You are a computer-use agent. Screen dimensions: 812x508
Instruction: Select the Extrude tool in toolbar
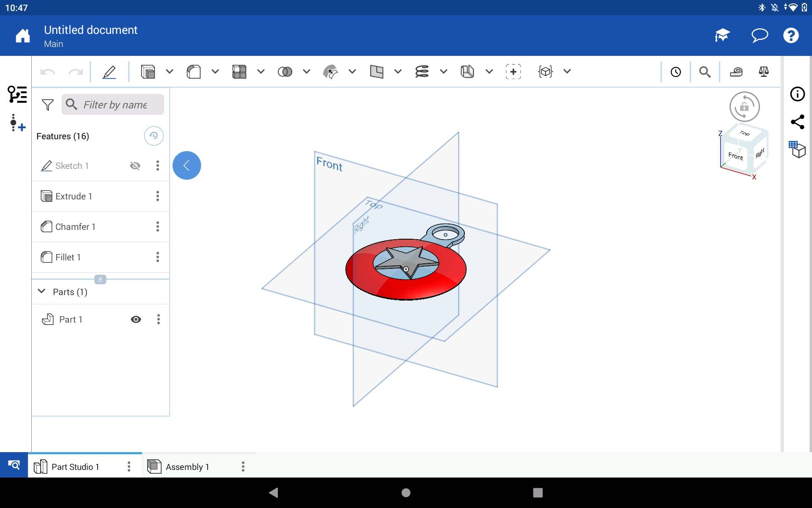pos(148,72)
